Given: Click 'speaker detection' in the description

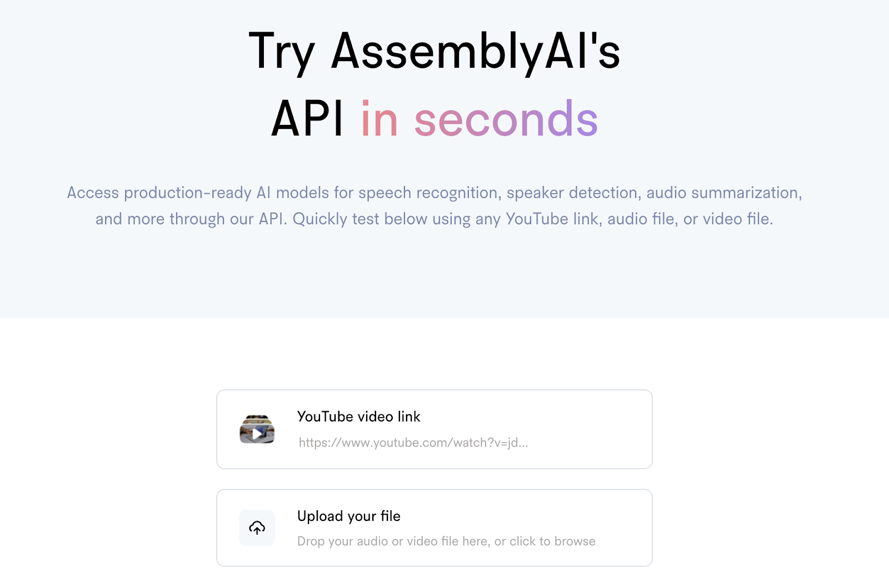Looking at the screenshot, I should (572, 193).
